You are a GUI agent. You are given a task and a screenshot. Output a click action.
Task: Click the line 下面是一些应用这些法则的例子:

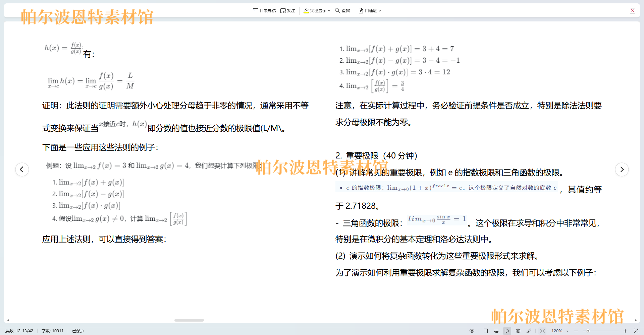click(100, 147)
